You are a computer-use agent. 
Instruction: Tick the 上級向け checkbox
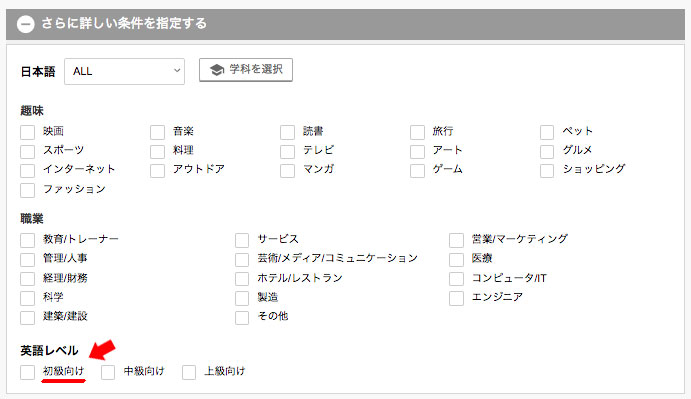click(189, 372)
